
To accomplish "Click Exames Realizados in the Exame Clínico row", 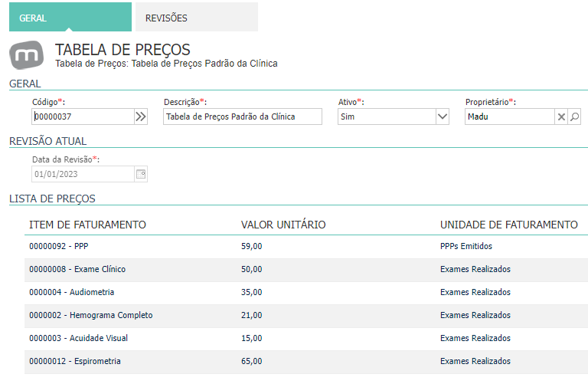I will pos(475,269).
